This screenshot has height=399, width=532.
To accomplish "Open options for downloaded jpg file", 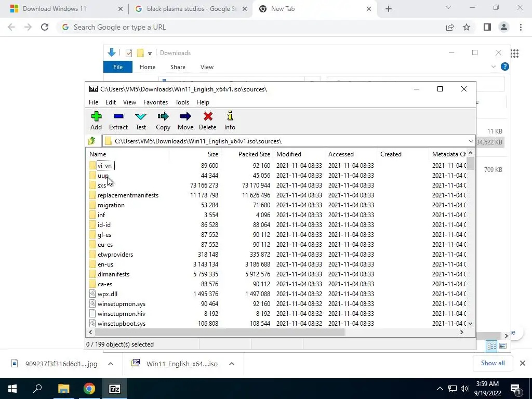I will (x=110, y=364).
